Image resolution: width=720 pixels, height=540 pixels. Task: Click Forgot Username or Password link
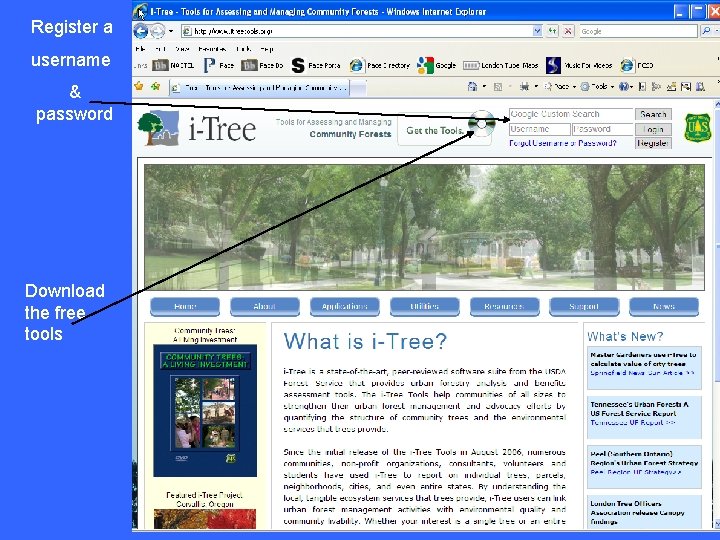[x=562, y=143]
